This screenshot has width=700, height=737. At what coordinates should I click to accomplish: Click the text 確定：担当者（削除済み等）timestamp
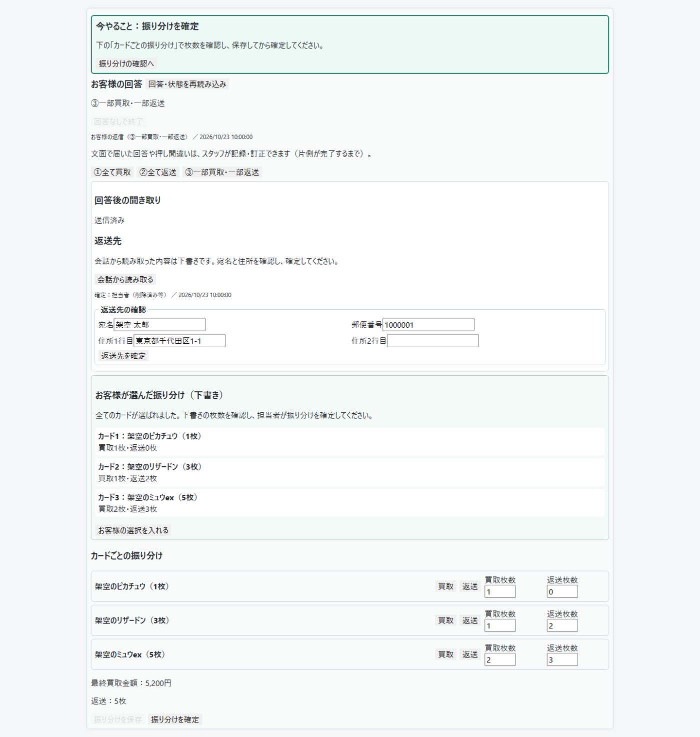click(163, 295)
